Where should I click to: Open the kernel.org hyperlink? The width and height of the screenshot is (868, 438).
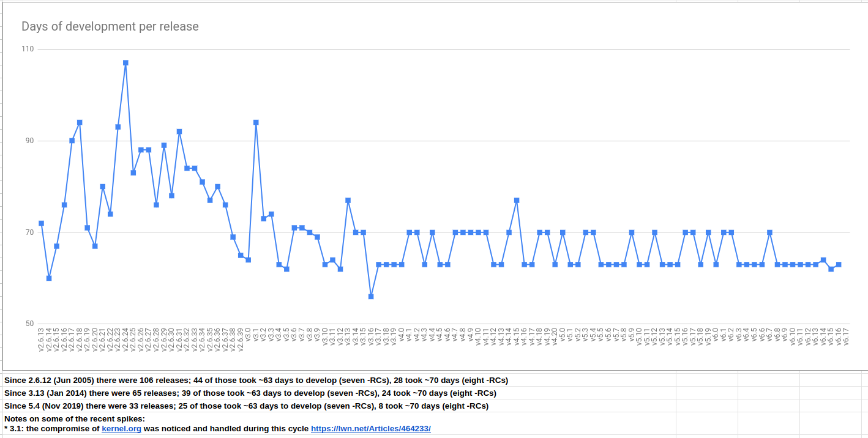tap(121, 429)
